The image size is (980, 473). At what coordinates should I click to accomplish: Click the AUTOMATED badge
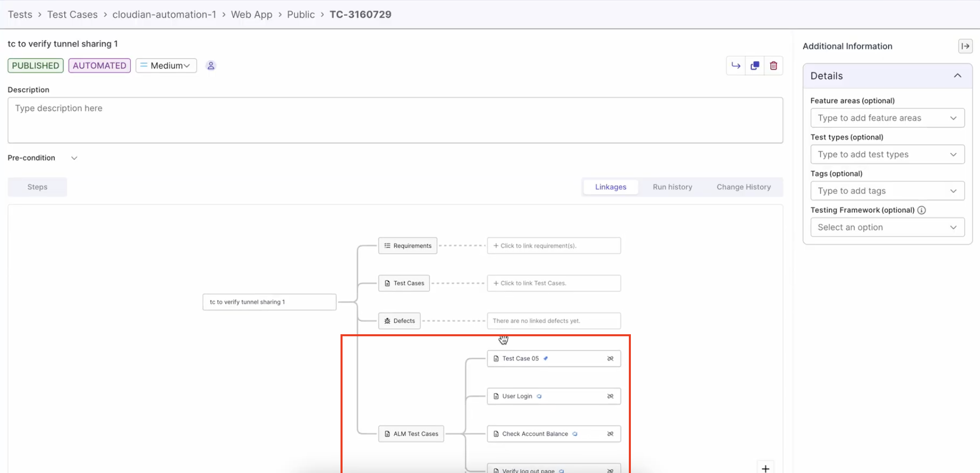[99, 66]
